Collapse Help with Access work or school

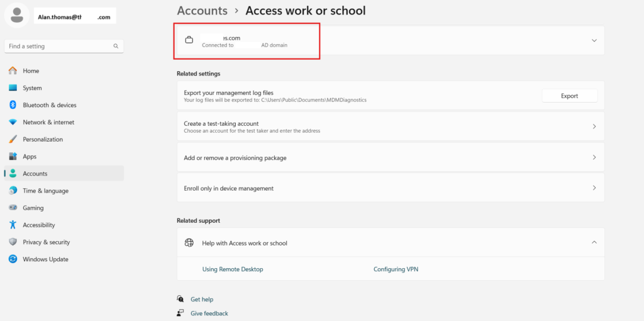[594, 242]
